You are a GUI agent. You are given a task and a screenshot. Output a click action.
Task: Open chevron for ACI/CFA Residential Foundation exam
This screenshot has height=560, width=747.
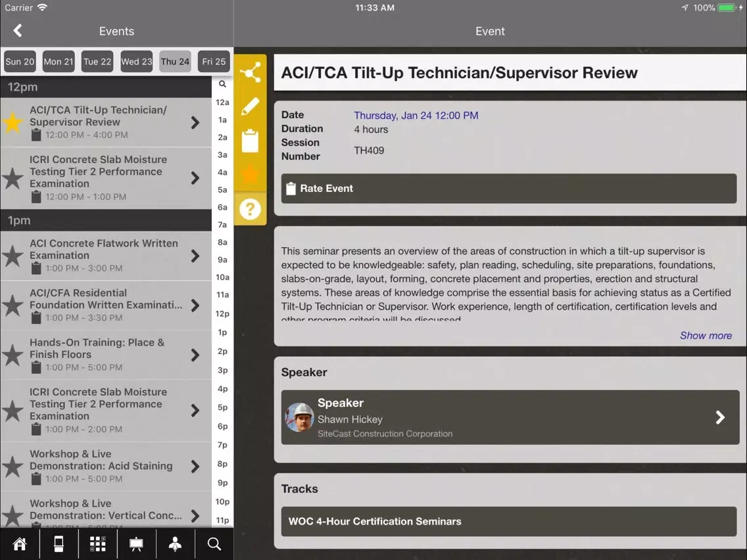(x=195, y=306)
